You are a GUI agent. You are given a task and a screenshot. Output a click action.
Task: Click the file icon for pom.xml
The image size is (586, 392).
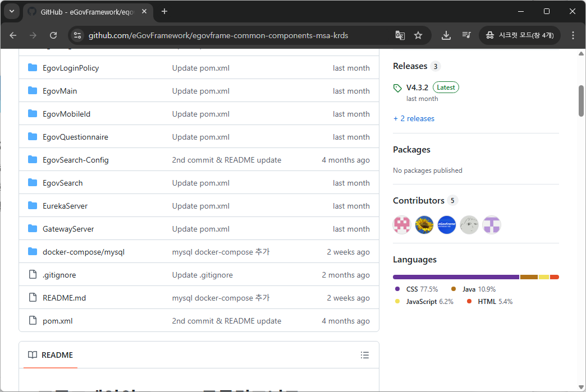coord(33,320)
